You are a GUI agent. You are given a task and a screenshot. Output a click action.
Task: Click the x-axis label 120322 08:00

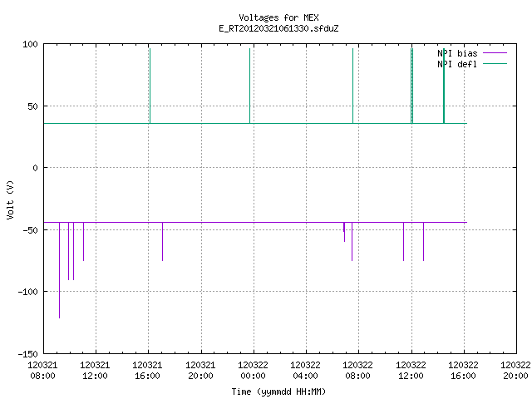[x=357, y=371]
